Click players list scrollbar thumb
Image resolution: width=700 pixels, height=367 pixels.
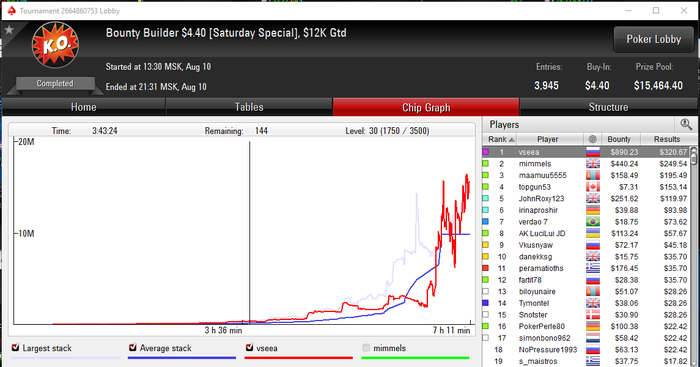(693, 158)
